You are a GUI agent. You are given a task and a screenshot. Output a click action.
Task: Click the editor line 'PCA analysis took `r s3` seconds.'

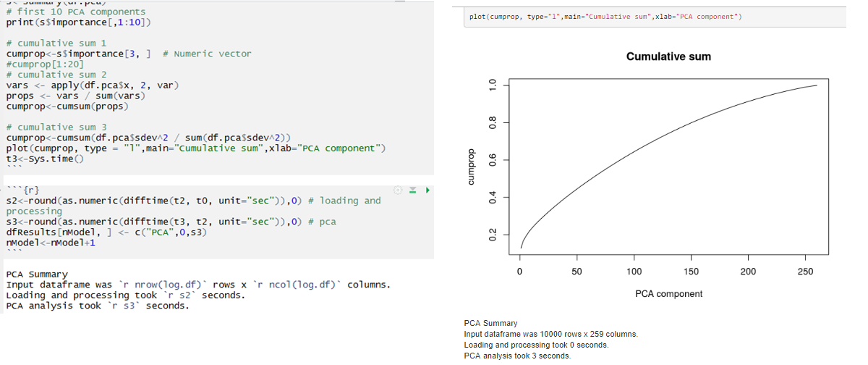98,306
